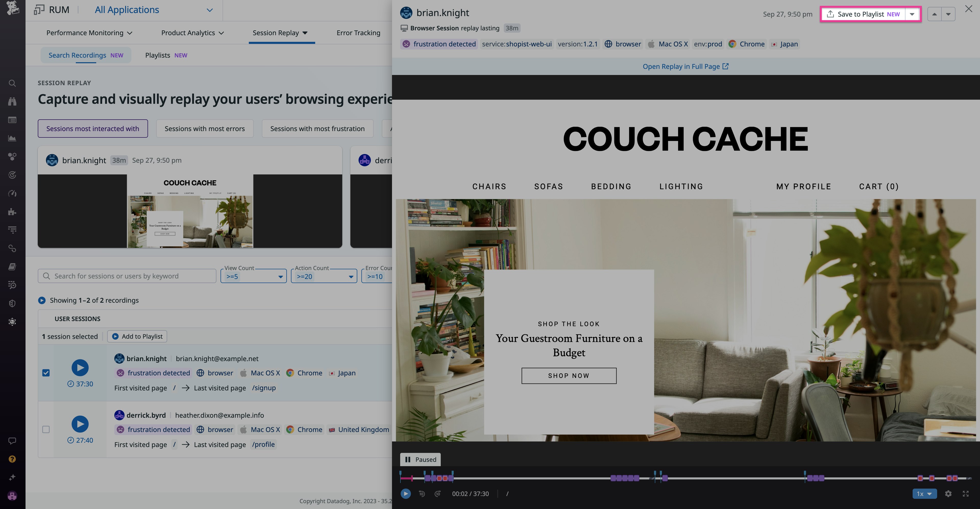Expand the Save to Playlist dropdown arrow
Screen dimensions: 980x509
912,14
